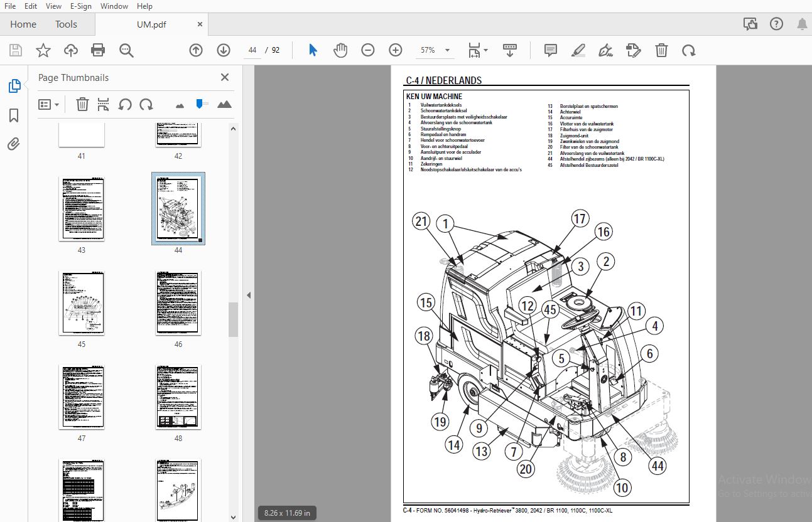Select page 41 thumbnail
This screenshot has width=812, height=522.
point(82,134)
